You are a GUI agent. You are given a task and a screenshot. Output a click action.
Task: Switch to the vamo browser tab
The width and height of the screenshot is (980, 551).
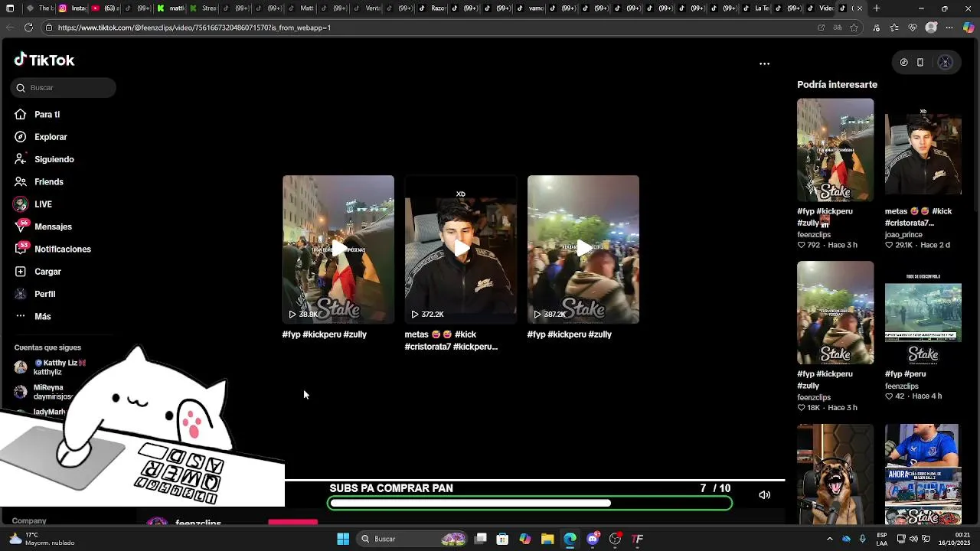point(531,8)
